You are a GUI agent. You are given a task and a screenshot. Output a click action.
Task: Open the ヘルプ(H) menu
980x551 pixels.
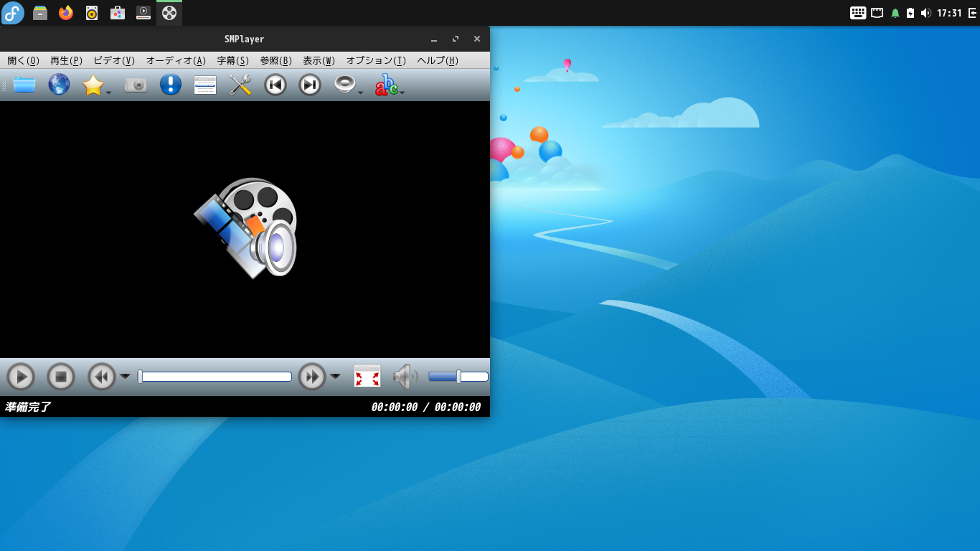coord(438,61)
